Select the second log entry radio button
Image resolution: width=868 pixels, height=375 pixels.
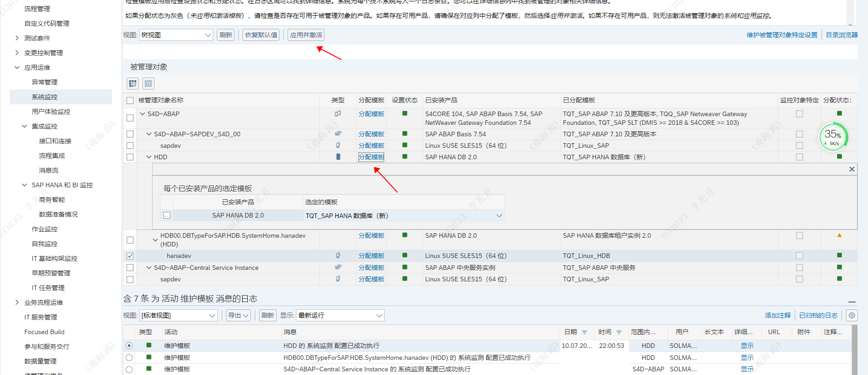click(129, 358)
